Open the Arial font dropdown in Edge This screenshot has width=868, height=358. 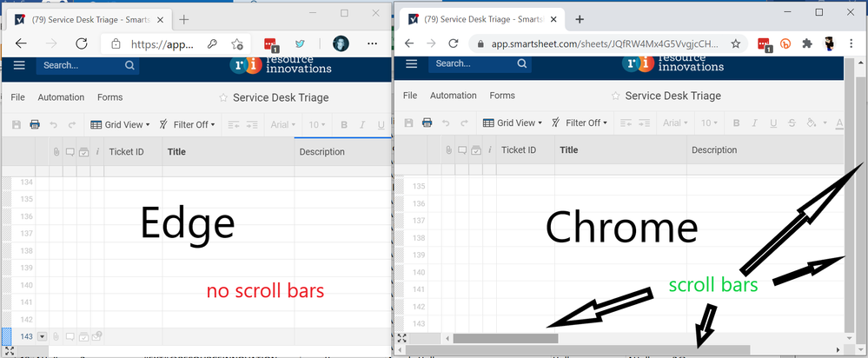tap(283, 125)
